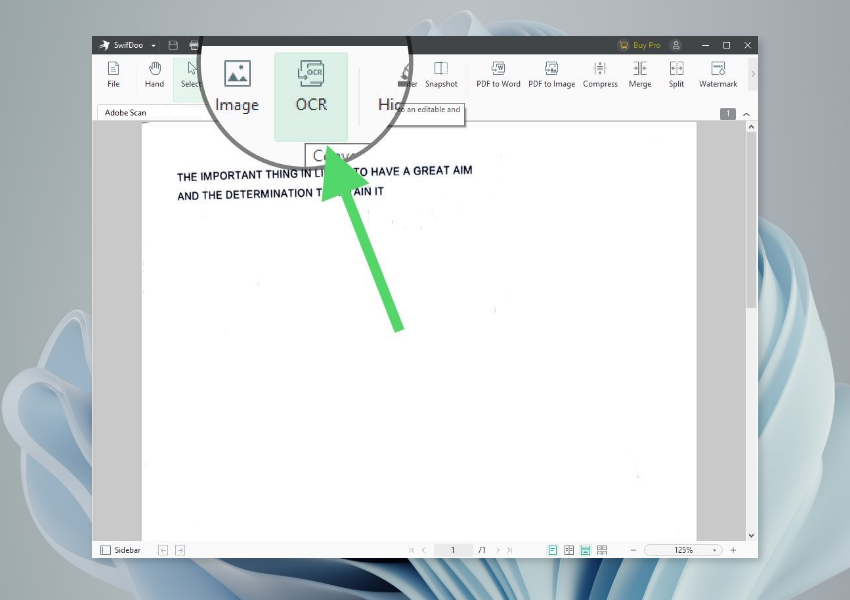Screen dimensions: 850x600
Task: Click the Print icon in title bar
Action: (x=194, y=45)
